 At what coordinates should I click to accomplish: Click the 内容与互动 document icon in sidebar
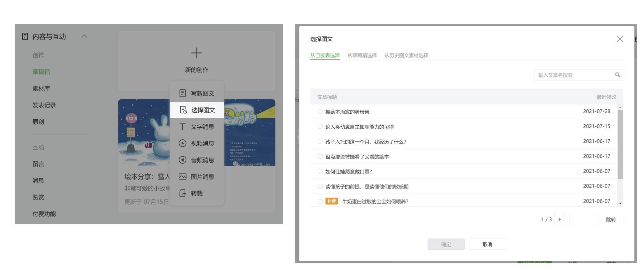point(25,36)
